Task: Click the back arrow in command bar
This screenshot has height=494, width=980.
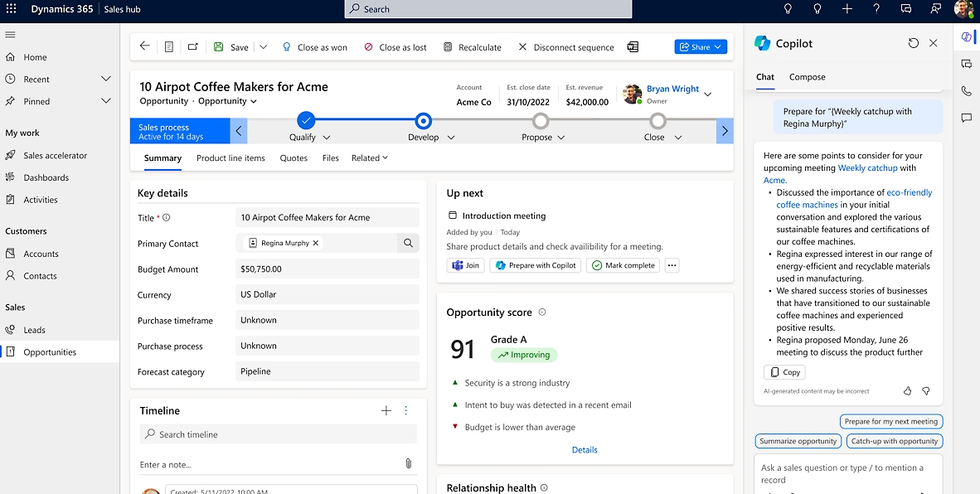Action: [144, 46]
